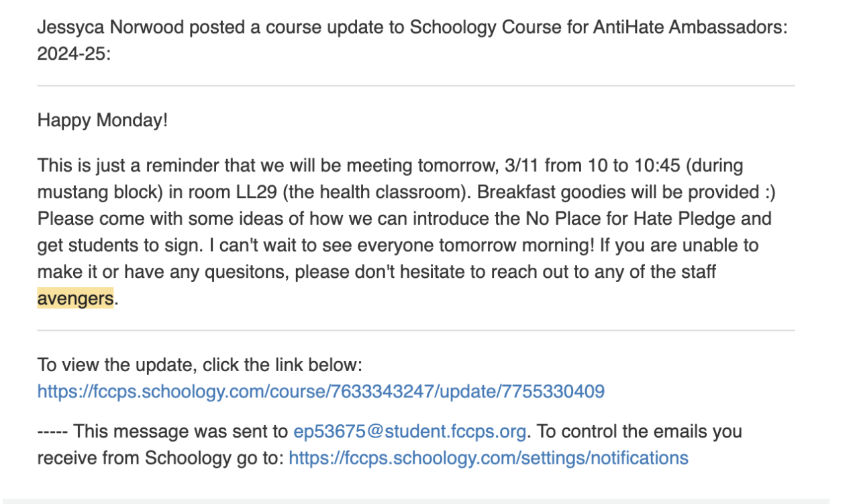Click the divider line above "Happy Monday!"
The height and width of the screenshot is (504, 859).
[x=416, y=86]
